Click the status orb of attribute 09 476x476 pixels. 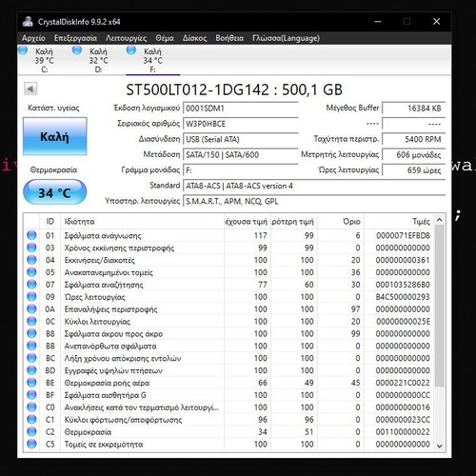point(31,297)
